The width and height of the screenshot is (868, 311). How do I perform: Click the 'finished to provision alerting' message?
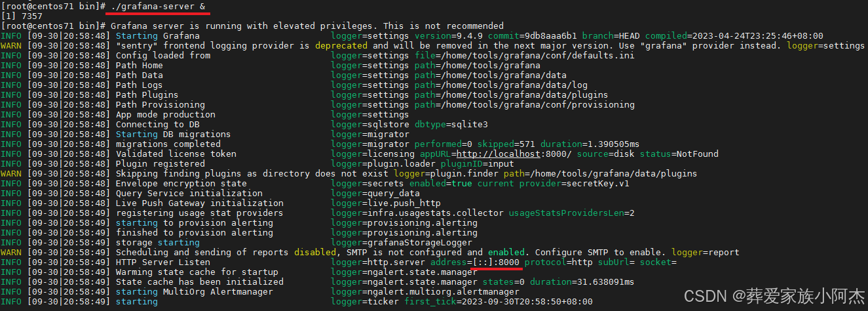(195, 232)
